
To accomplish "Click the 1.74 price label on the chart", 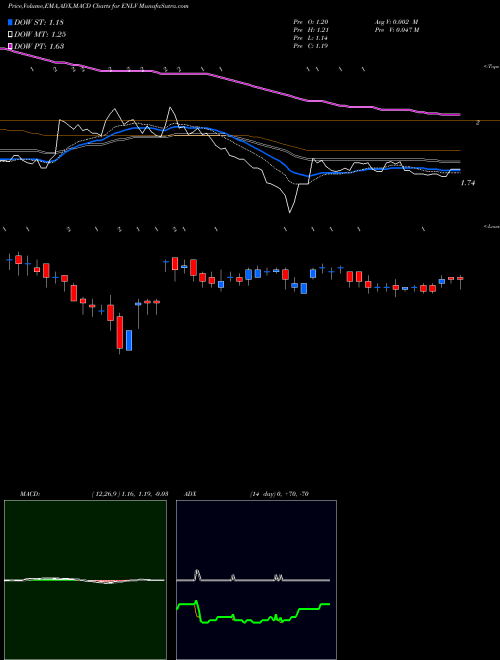I will point(468,183).
